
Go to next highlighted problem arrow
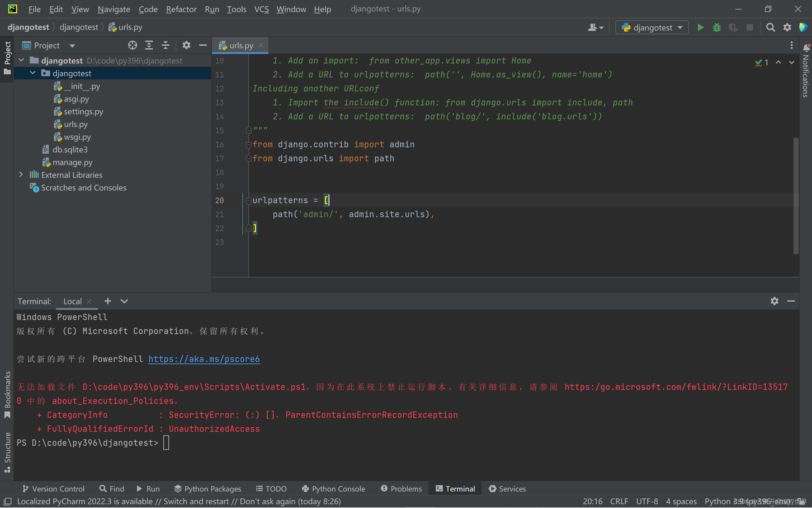791,63
